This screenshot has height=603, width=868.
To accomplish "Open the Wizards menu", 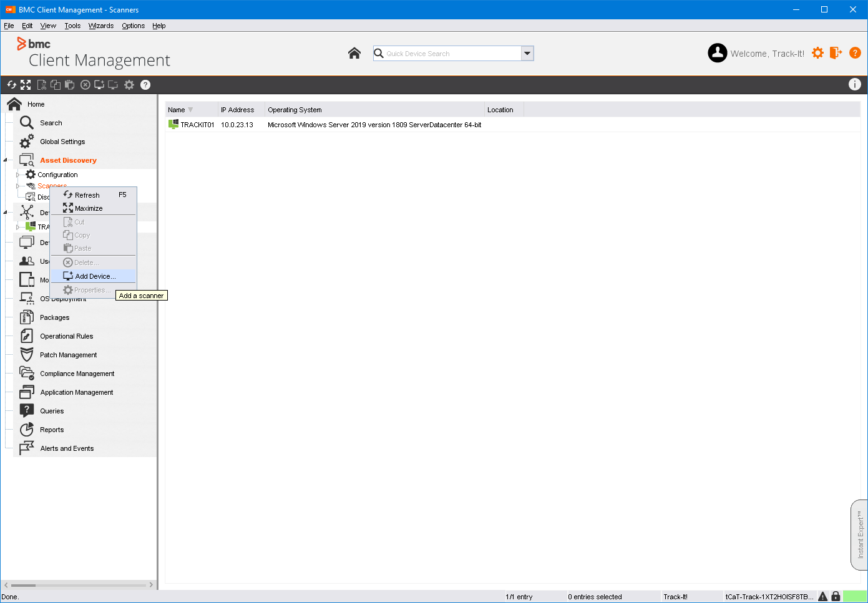I will [101, 26].
